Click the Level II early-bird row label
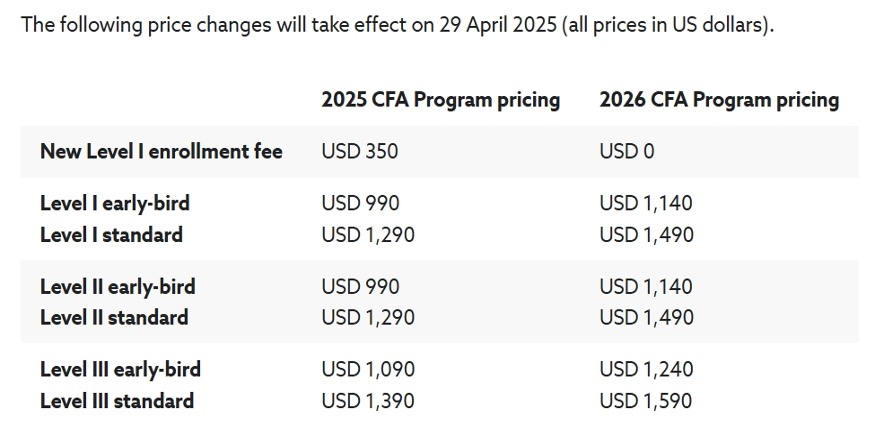 117,286
